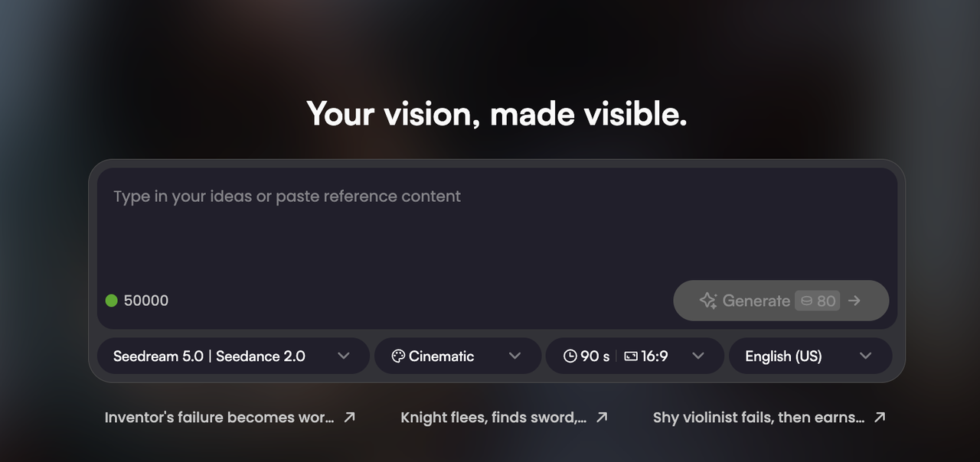Click the sparkle icon on Generate button
Viewport: 980px width, 462px height.
click(x=708, y=301)
